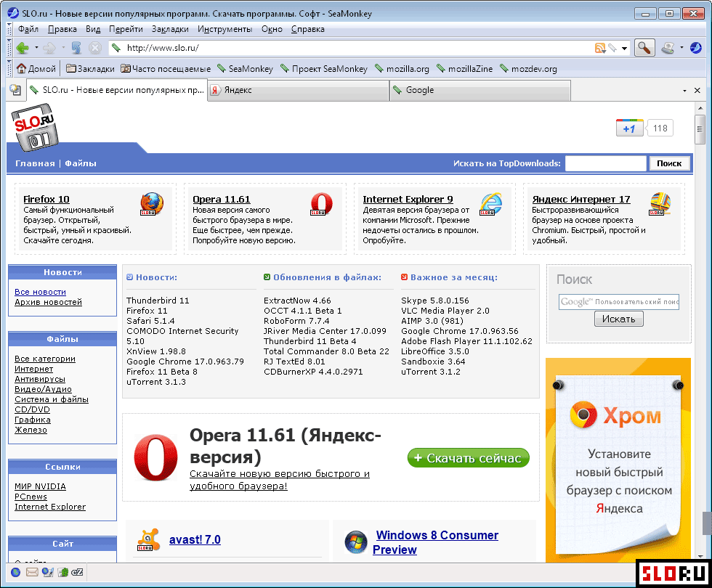Go back with the green arrow button
The image size is (712, 588).
(23, 48)
